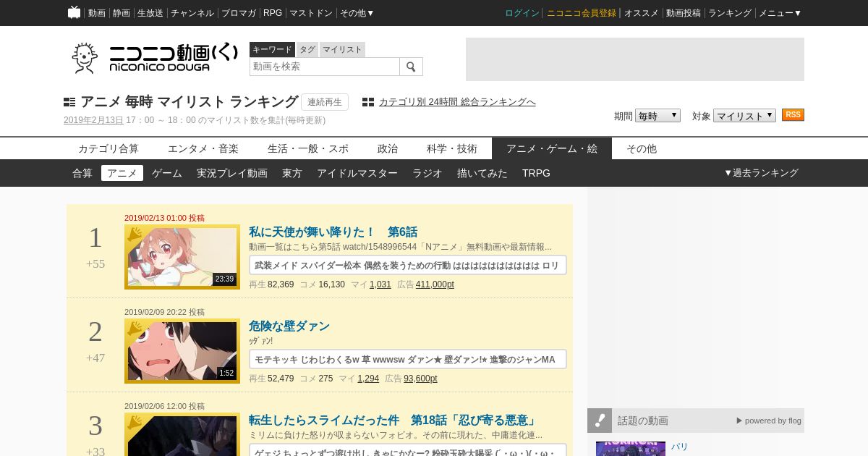Open the 危険な壁ダァン video title
Viewport: 868px width, 456px height.
coord(289,326)
